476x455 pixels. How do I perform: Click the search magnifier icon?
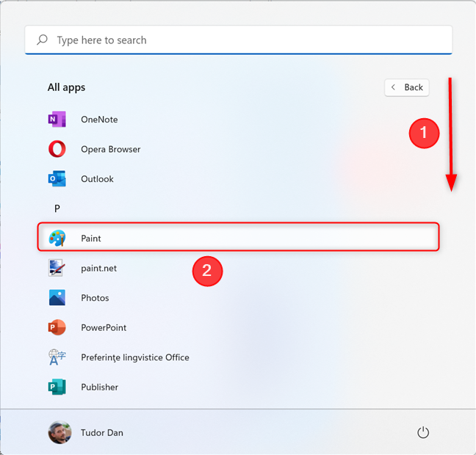pos(42,40)
